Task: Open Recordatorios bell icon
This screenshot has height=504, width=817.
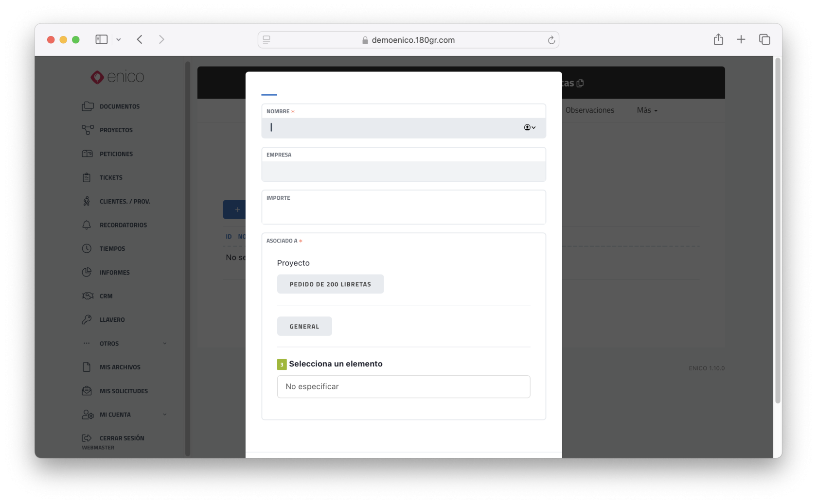Action: point(87,225)
